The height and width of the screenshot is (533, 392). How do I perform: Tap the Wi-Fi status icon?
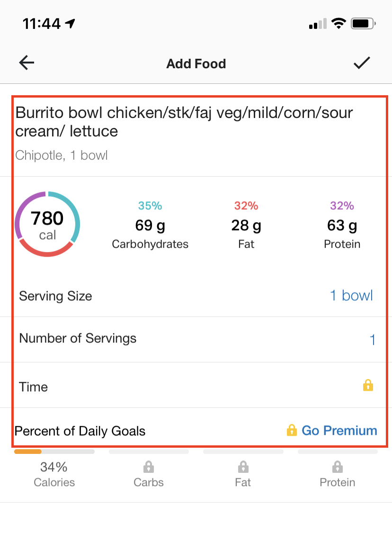point(339,24)
